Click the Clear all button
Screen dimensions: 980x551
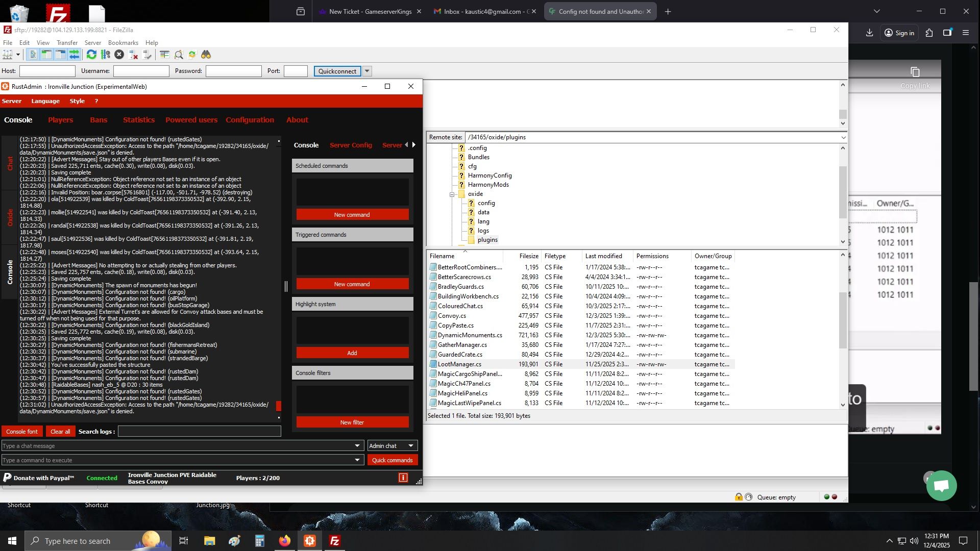[60, 432]
